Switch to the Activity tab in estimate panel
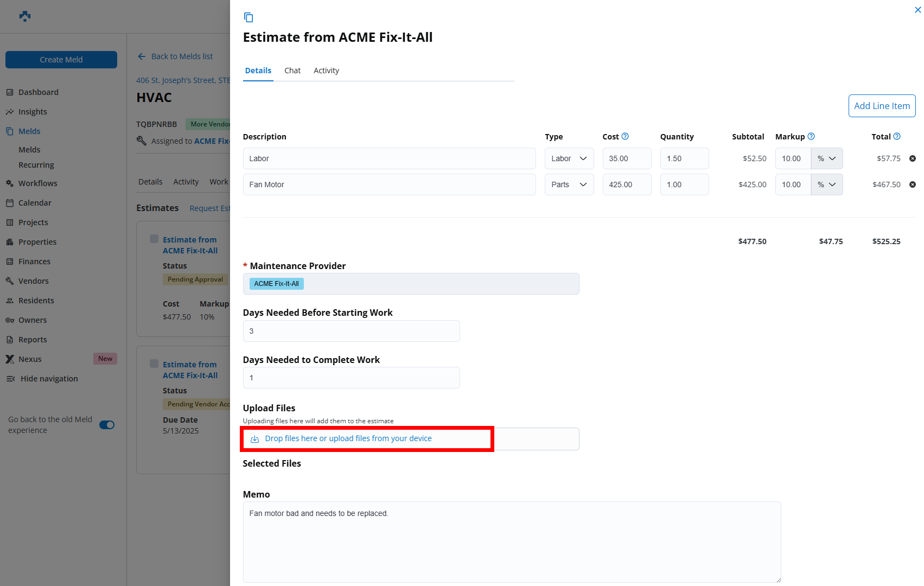This screenshot has width=924, height=586. pyautogui.click(x=326, y=71)
